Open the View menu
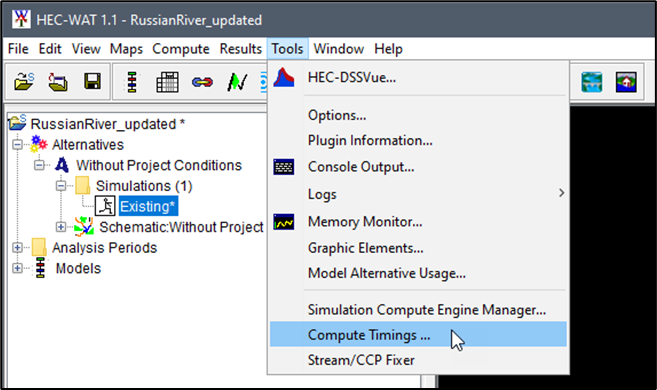The image size is (657, 390). [x=85, y=49]
